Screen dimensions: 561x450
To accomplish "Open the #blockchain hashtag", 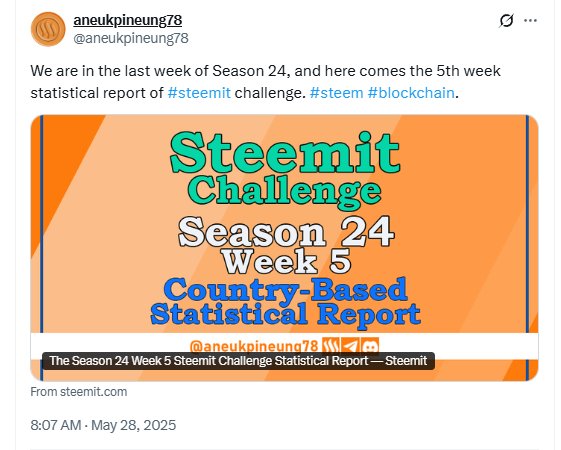I will click(411, 93).
